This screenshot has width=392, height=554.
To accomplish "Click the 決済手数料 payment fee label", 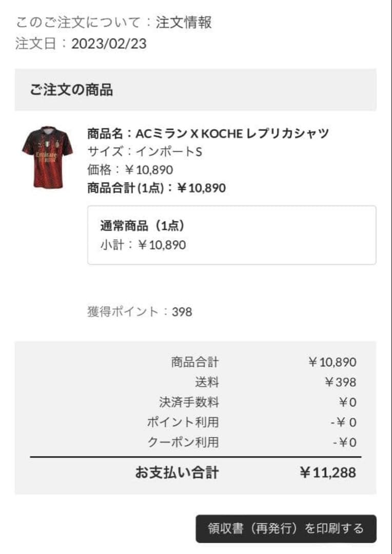I will (189, 402).
